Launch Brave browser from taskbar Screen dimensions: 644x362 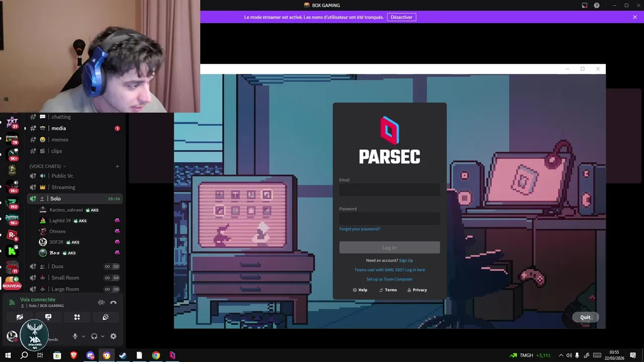click(x=74, y=355)
